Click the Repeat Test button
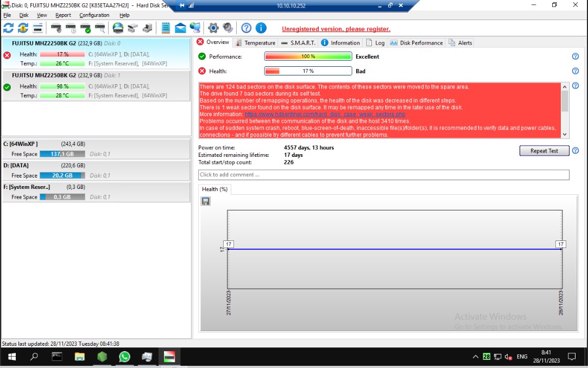Viewport: 588px width, 368px height. tap(544, 150)
